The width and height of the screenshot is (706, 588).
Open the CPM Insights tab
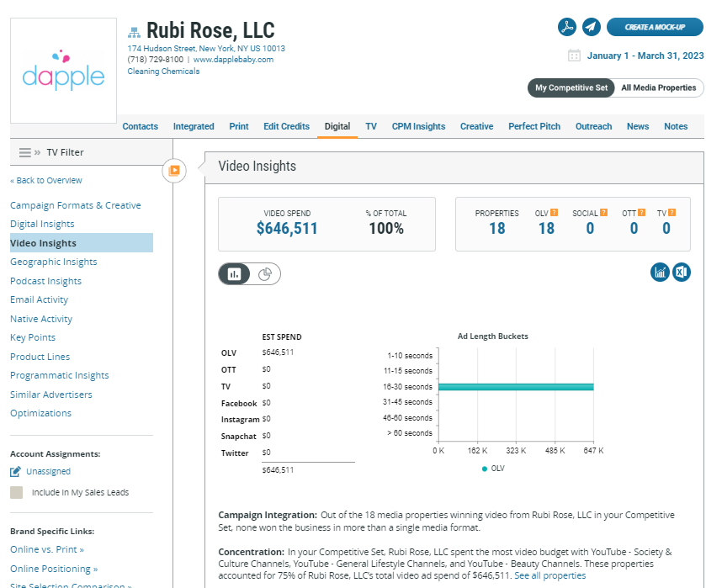tap(418, 126)
